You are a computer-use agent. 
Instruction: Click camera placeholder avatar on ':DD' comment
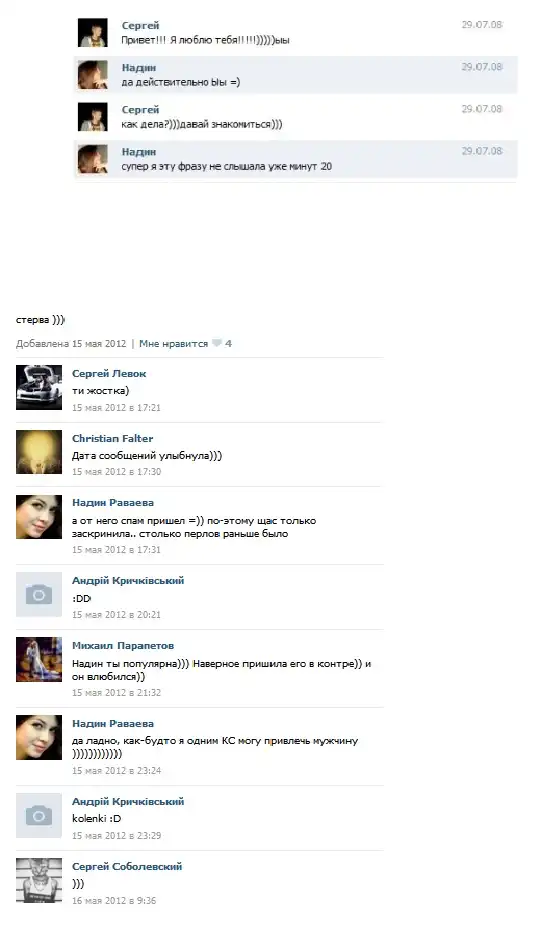coord(39,594)
